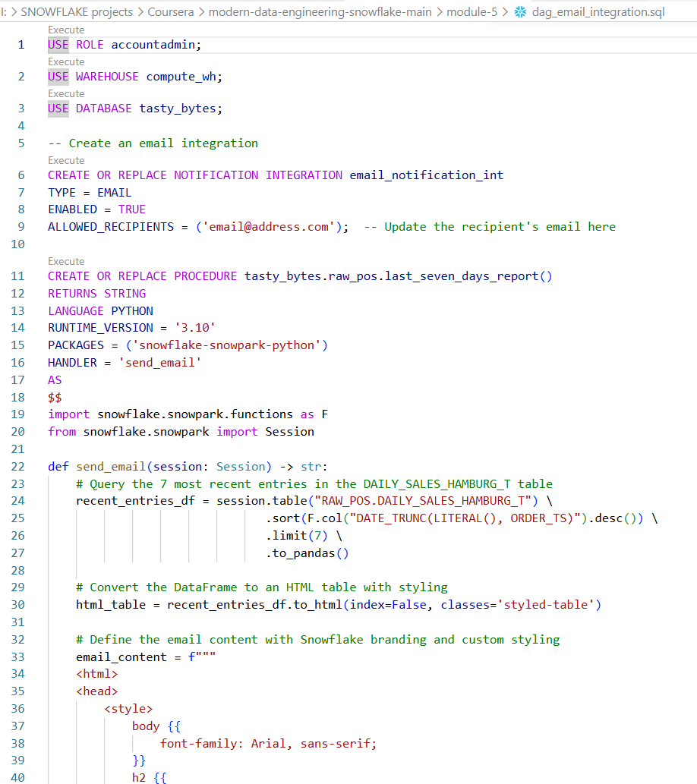Click the 'Update the recipient's email here' comment
This screenshot has width=697, height=784.
[x=490, y=227]
